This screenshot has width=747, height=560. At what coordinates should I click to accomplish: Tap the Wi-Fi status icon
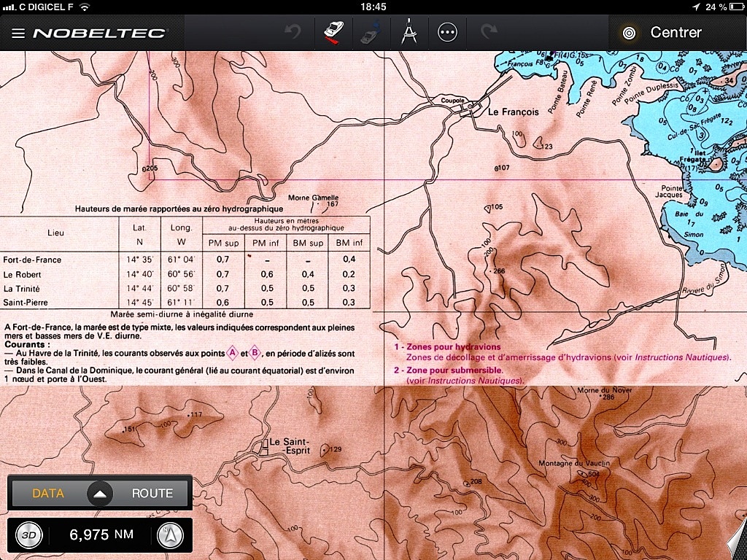pyautogui.click(x=85, y=7)
